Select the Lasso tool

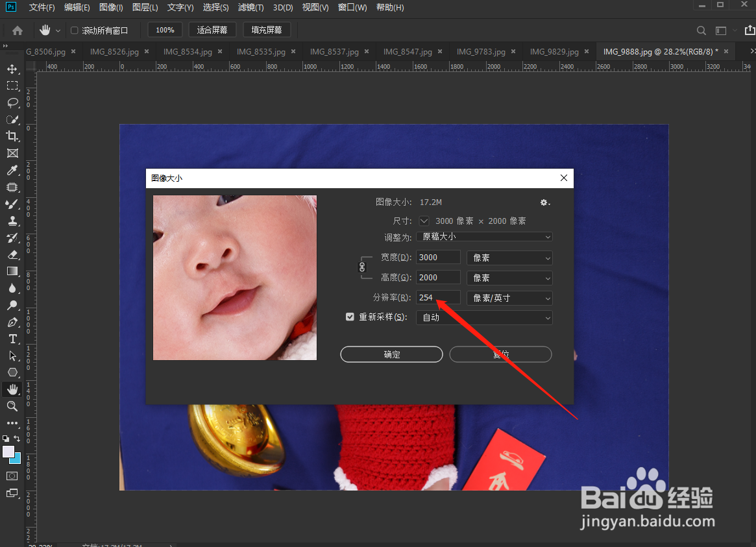[12, 103]
